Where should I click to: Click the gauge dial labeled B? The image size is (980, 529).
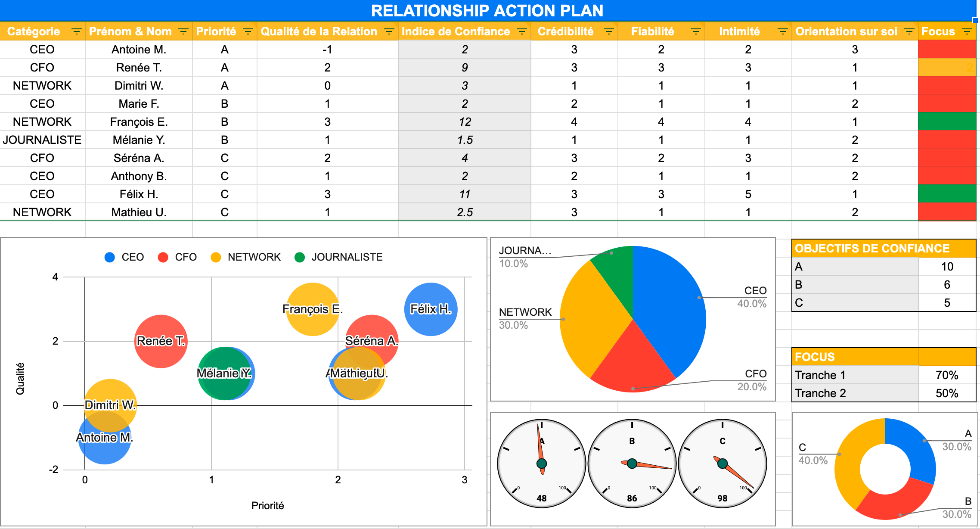click(x=632, y=464)
